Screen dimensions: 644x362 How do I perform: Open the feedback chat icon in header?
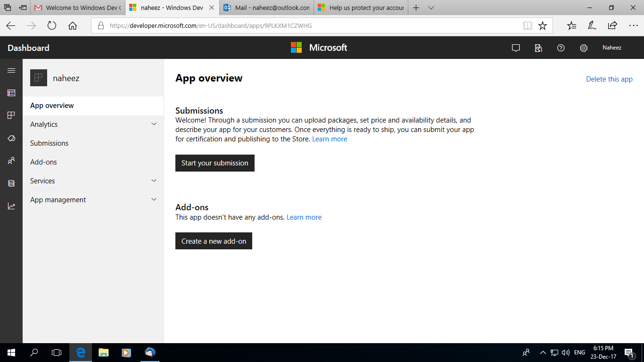[516, 48]
